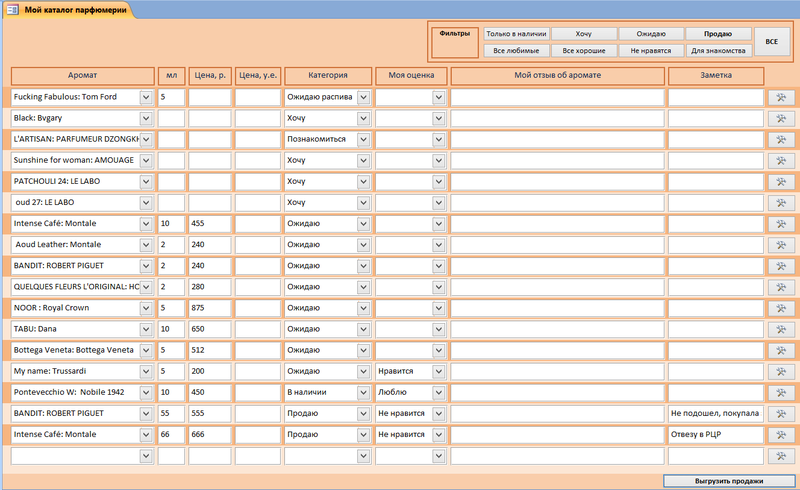Click the icon button in Sunshine for woman row
This screenshot has height=490, width=800.
click(781, 161)
